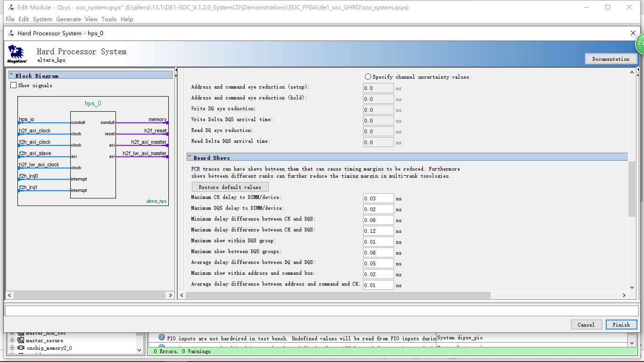
Task: Click the Documentation button
Action: pyautogui.click(x=611, y=59)
